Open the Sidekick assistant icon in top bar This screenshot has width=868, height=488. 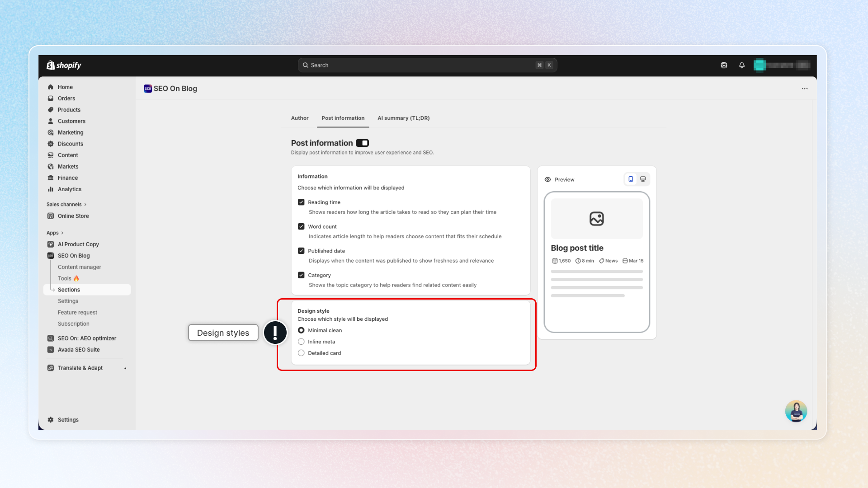click(x=724, y=65)
